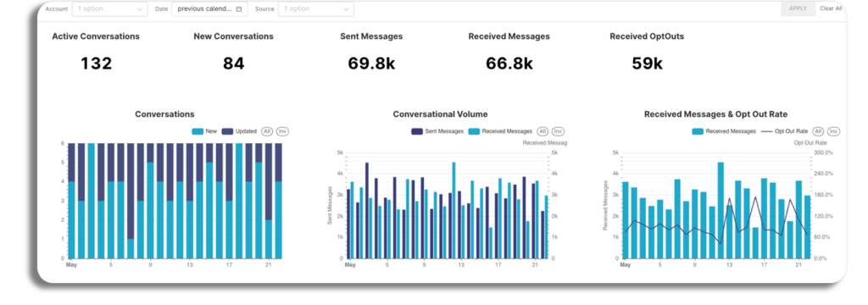Click the Active Conversations heading
The height and width of the screenshot is (305, 868).
tap(96, 36)
